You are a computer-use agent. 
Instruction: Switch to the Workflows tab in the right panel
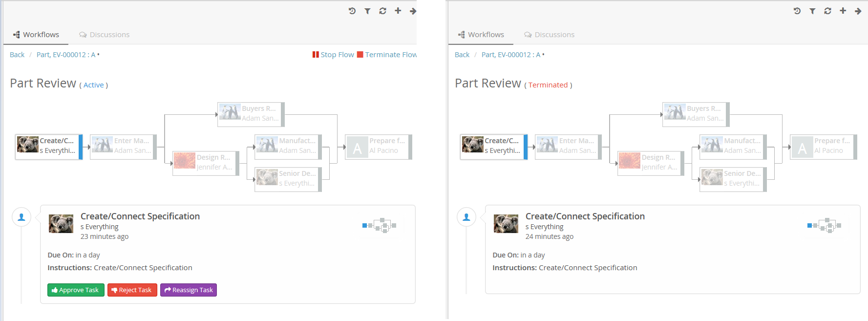481,35
